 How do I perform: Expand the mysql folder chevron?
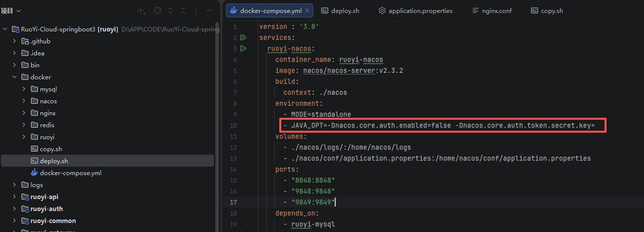click(x=24, y=89)
